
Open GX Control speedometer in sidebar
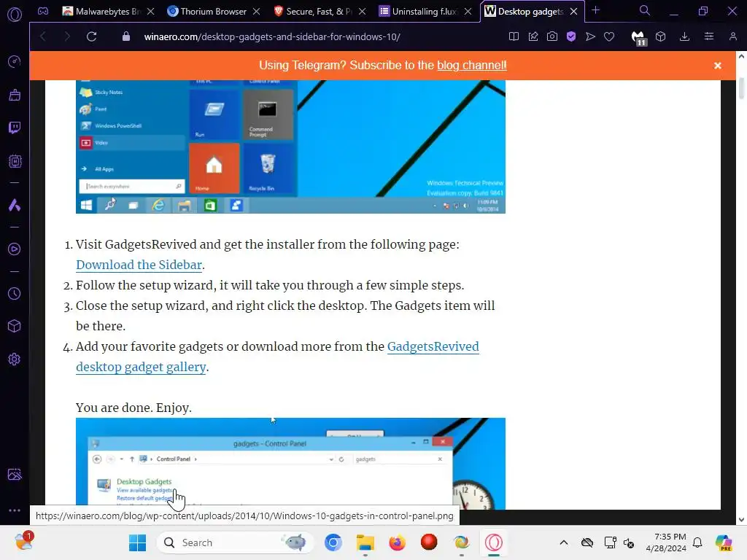(15, 61)
